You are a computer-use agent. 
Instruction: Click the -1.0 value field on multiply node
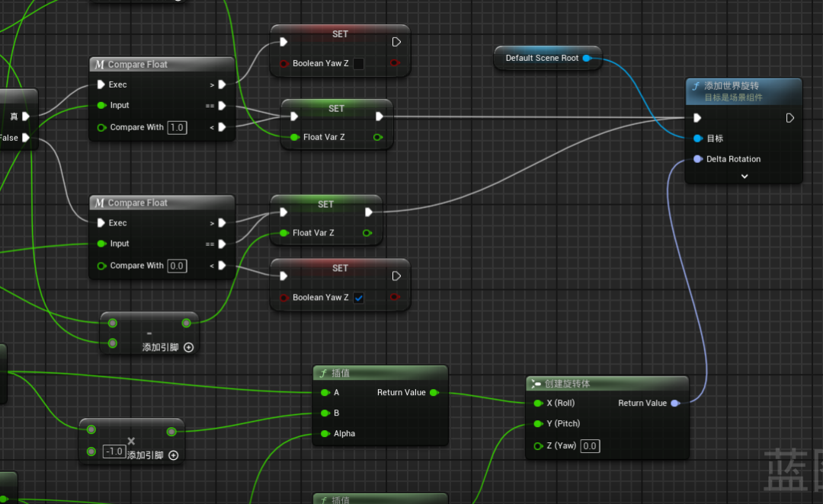coord(114,451)
